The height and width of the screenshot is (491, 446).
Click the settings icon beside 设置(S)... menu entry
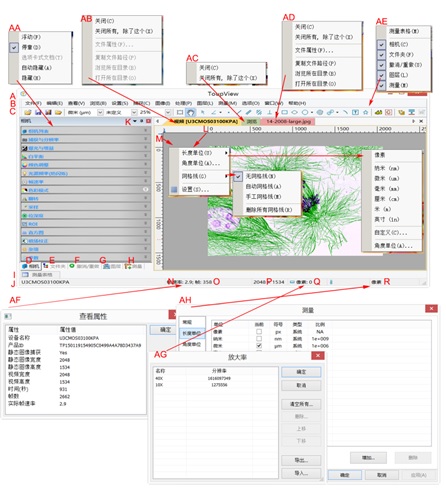tap(174, 189)
